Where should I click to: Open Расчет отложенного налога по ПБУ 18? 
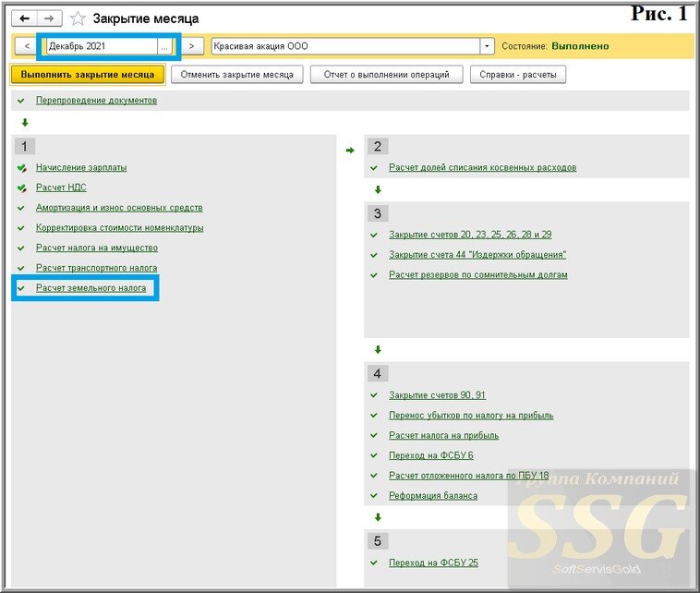[x=469, y=476]
